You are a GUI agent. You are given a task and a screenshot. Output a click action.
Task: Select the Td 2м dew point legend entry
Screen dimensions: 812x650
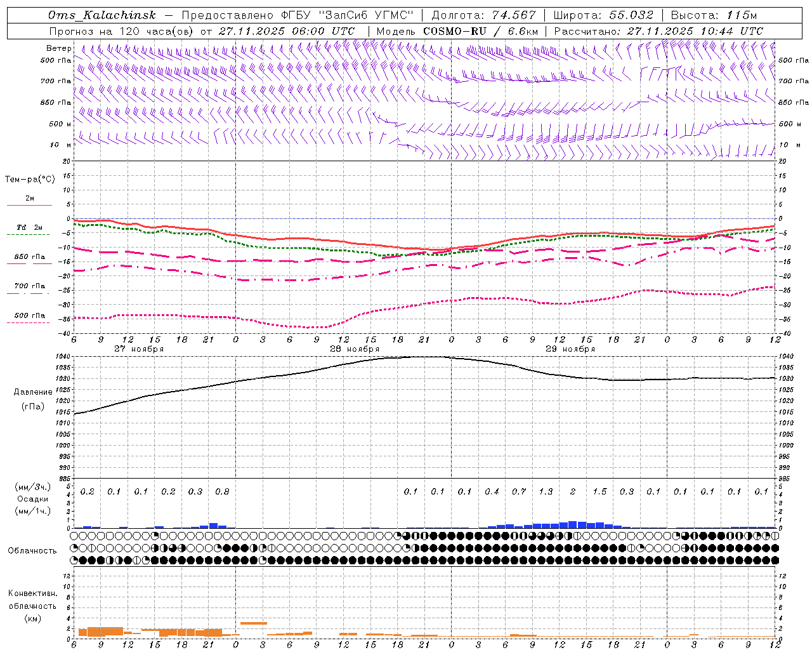29,228
